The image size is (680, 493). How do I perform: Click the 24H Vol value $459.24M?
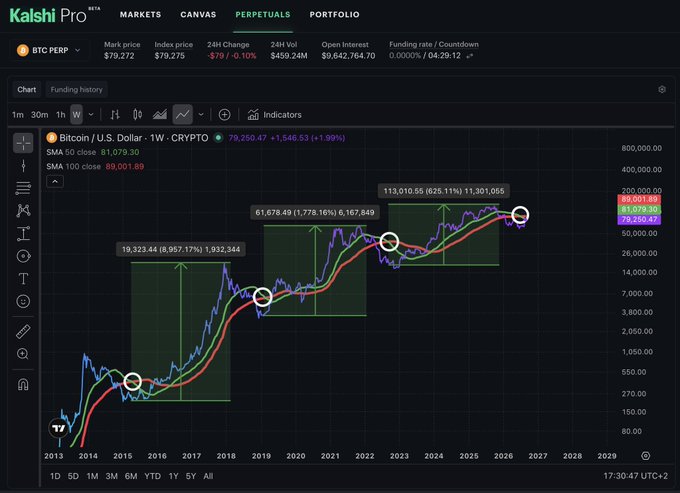click(x=289, y=56)
